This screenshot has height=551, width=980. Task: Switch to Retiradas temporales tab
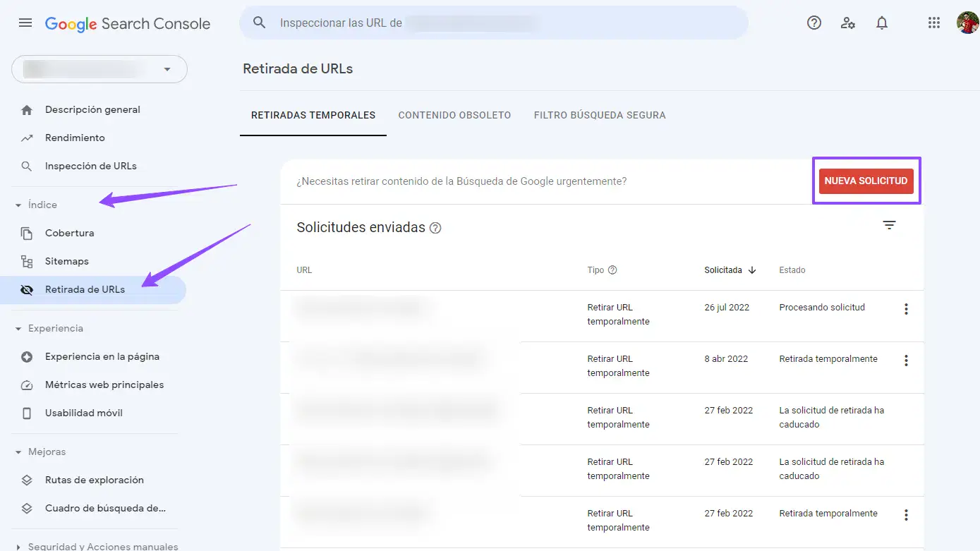[x=313, y=115]
